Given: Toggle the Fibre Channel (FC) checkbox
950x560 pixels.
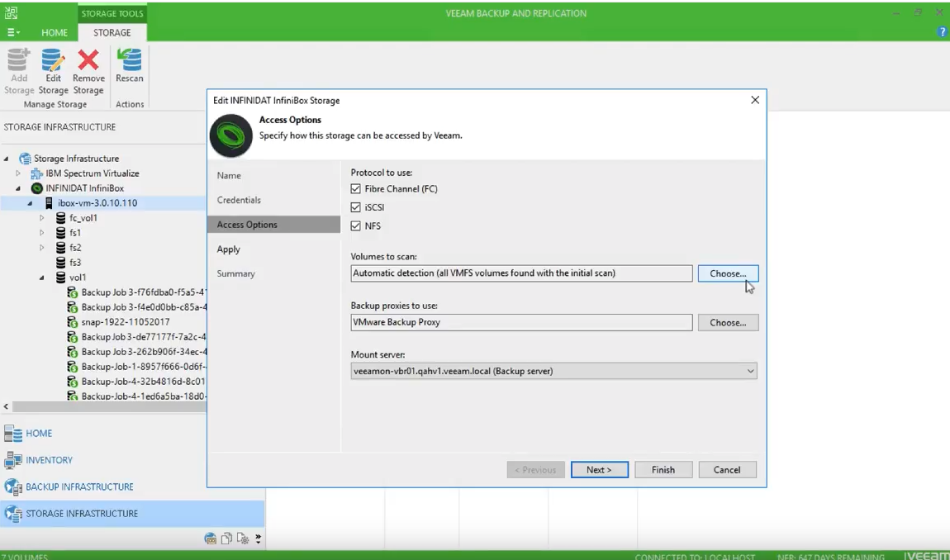Looking at the screenshot, I should [x=356, y=189].
